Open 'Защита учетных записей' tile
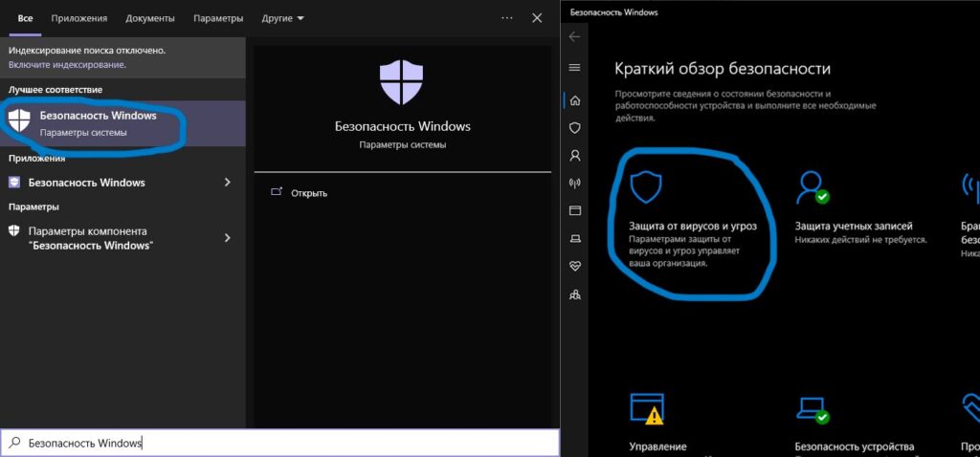Viewport: 980px width, 457px height. (x=860, y=207)
